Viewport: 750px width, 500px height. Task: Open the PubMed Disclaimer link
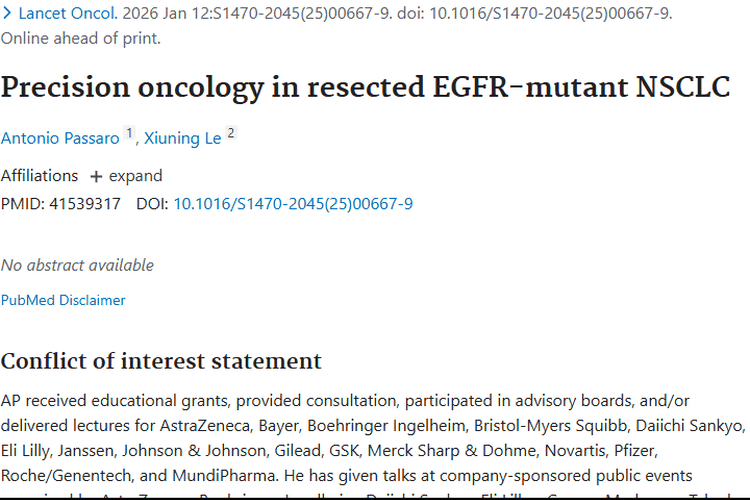pos(63,300)
